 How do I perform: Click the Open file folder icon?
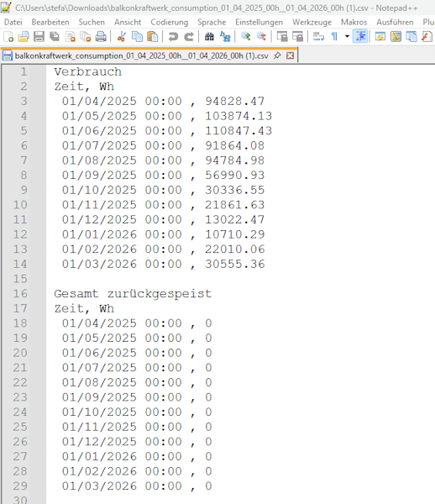[24, 37]
